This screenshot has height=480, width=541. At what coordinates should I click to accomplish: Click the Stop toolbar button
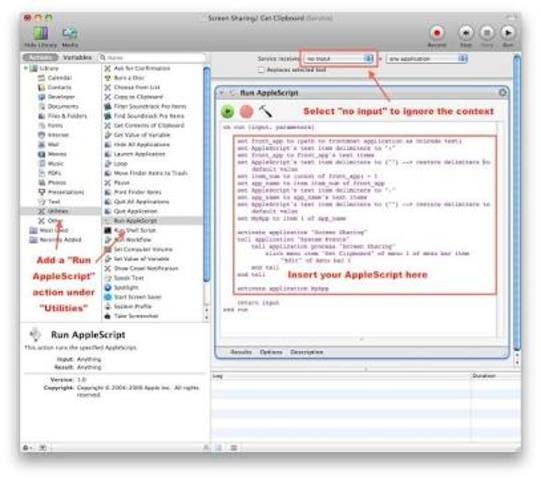tap(487, 33)
